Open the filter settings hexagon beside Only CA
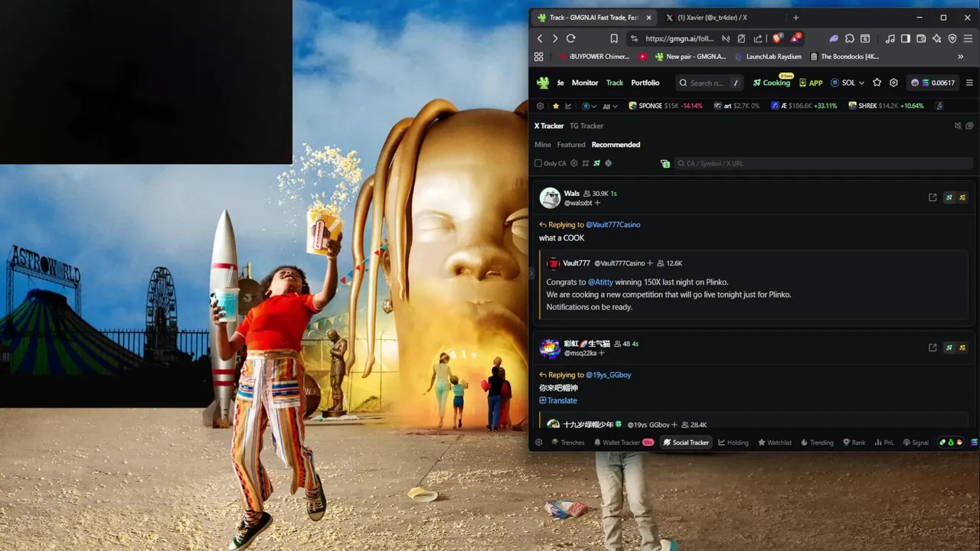Image resolution: width=980 pixels, height=551 pixels. [x=574, y=163]
